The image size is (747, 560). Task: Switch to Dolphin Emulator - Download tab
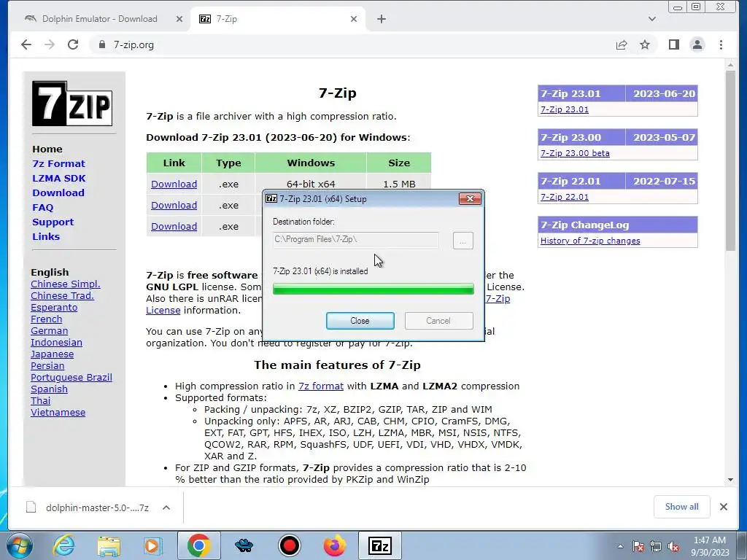(99, 19)
